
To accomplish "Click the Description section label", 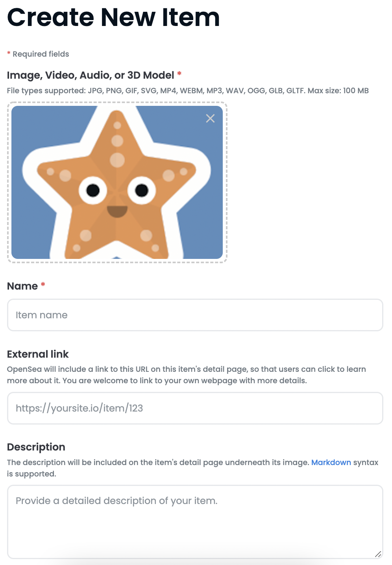I will pyautogui.click(x=36, y=447).
